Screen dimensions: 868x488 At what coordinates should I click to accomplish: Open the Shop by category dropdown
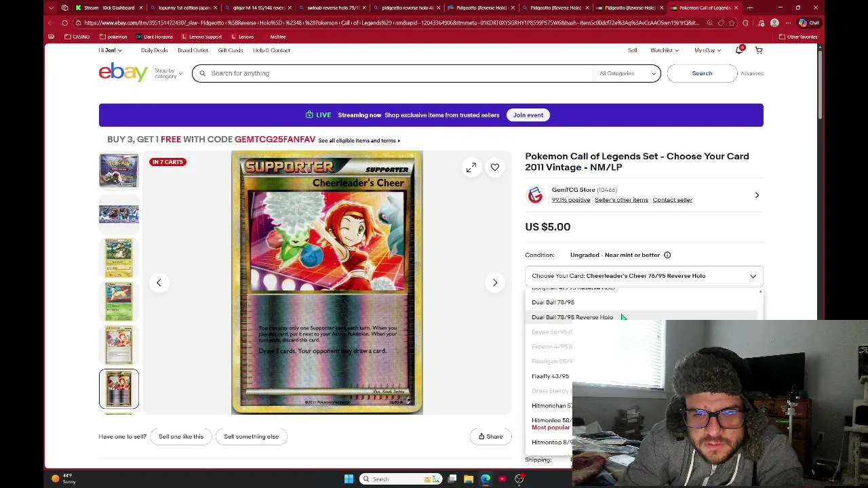tap(168, 73)
